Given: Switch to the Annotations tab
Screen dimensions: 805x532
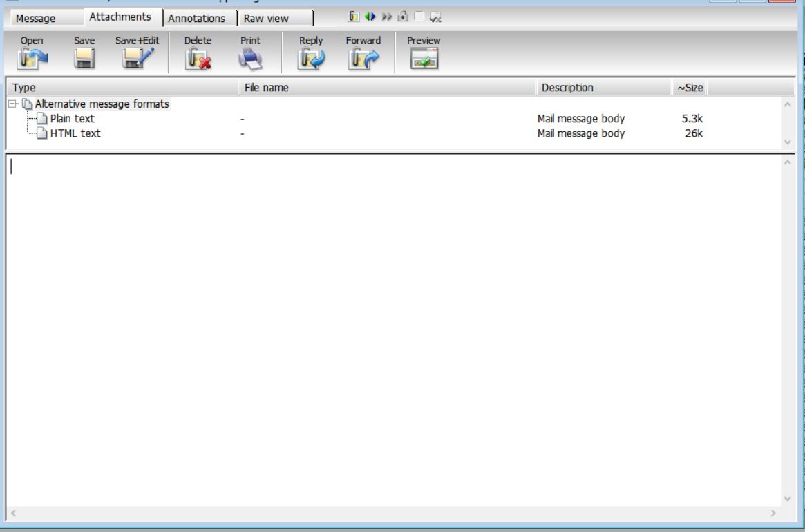Looking at the screenshot, I should pos(196,19).
